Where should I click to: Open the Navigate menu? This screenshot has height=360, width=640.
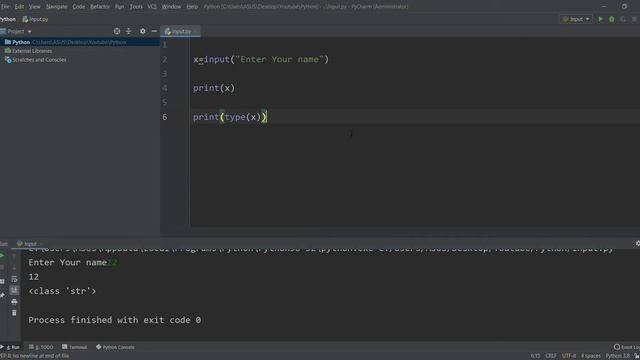coord(56,7)
